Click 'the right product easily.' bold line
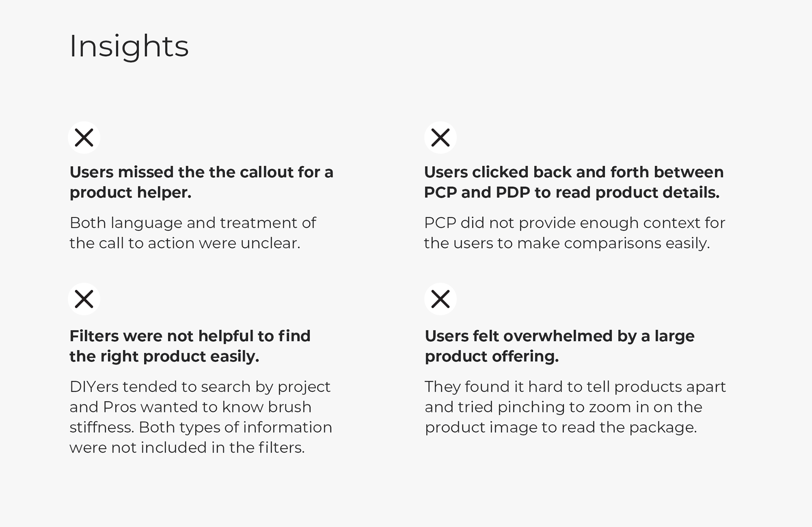The height and width of the screenshot is (527, 812). (164, 357)
